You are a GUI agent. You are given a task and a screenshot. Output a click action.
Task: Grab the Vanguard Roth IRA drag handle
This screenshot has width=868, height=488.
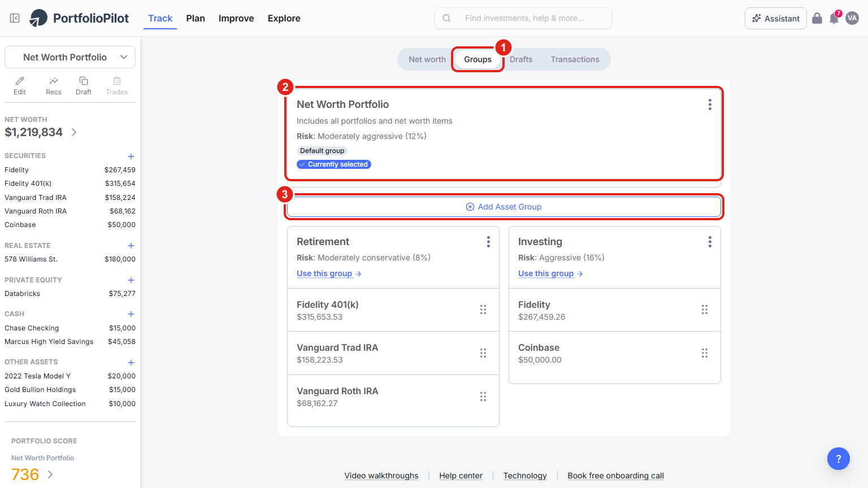click(x=483, y=396)
